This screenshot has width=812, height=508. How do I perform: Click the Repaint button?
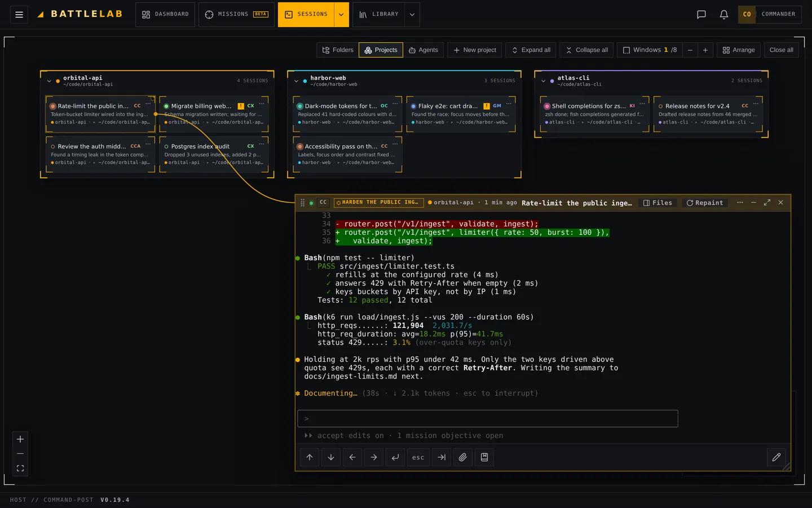point(704,203)
